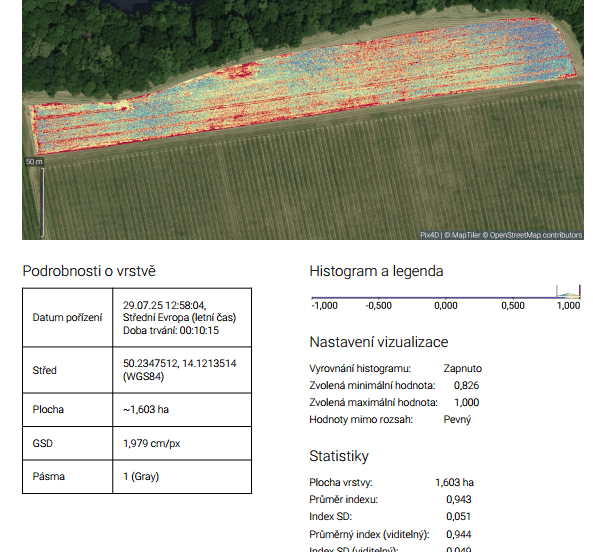The width and height of the screenshot is (593, 552).
Task: Click Vyrovnání histogramu Zapnuto value
Action: tap(463, 368)
